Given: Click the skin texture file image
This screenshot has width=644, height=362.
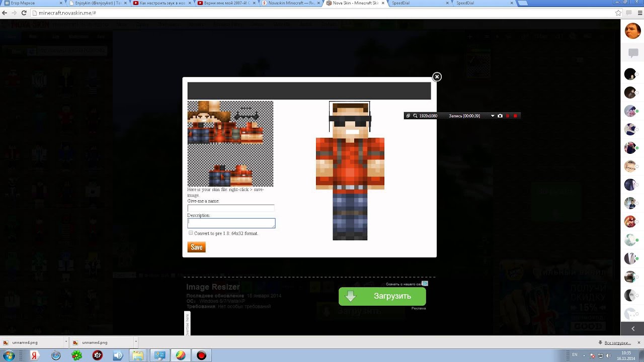Looking at the screenshot, I should (230, 144).
